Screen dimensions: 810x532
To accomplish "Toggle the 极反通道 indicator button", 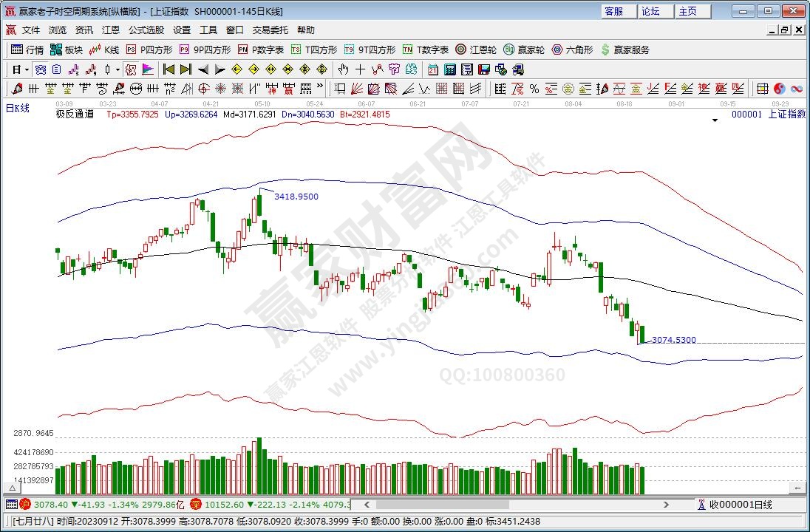I will [x=75, y=115].
